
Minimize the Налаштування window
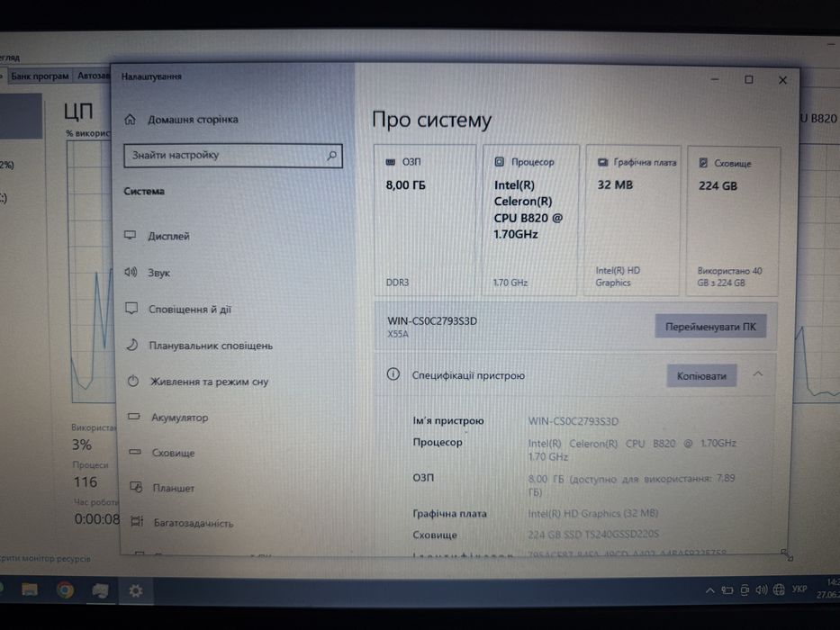[x=715, y=80]
